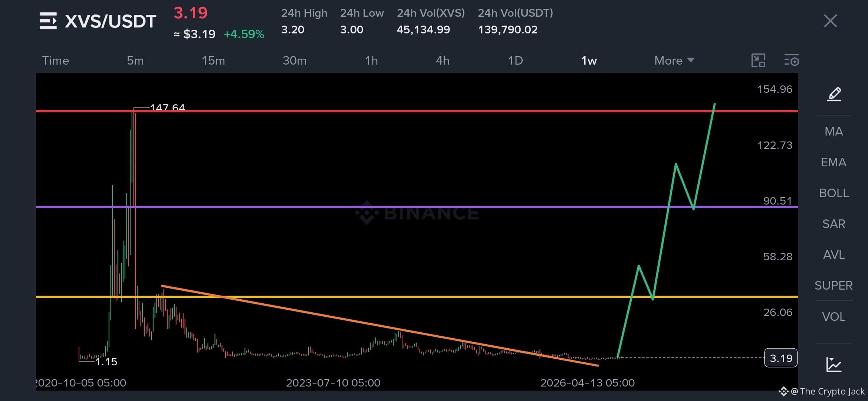Toggle the VOL indicator
Viewport: 868px width, 401px height.
834,317
